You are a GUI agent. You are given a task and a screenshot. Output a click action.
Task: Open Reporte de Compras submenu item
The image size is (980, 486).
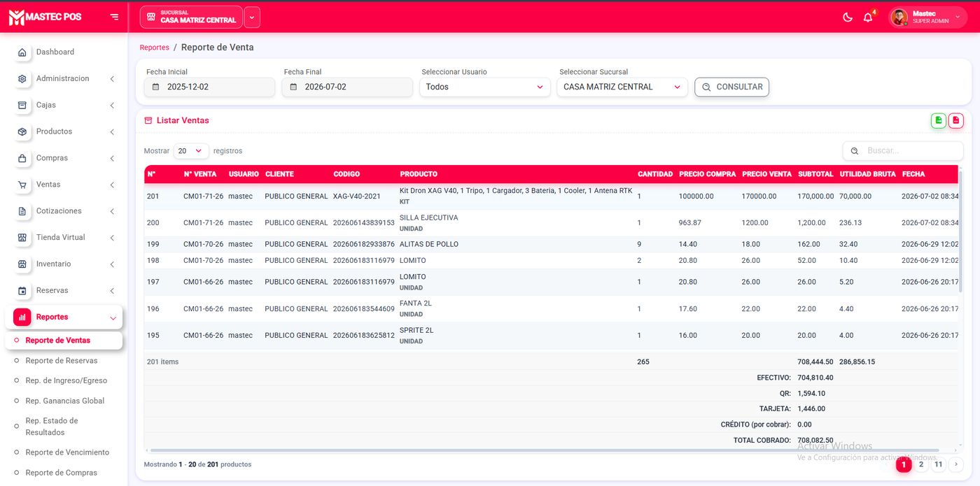pyautogui.click(x=62, y=473)
